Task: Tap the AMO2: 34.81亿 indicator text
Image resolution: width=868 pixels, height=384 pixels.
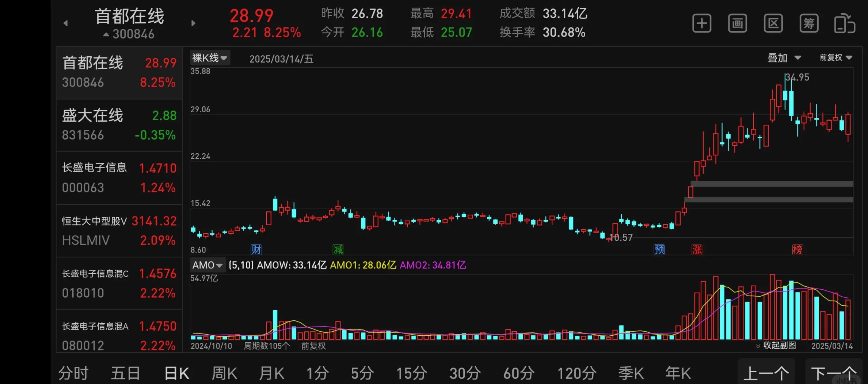Action: tap(433, 265)
